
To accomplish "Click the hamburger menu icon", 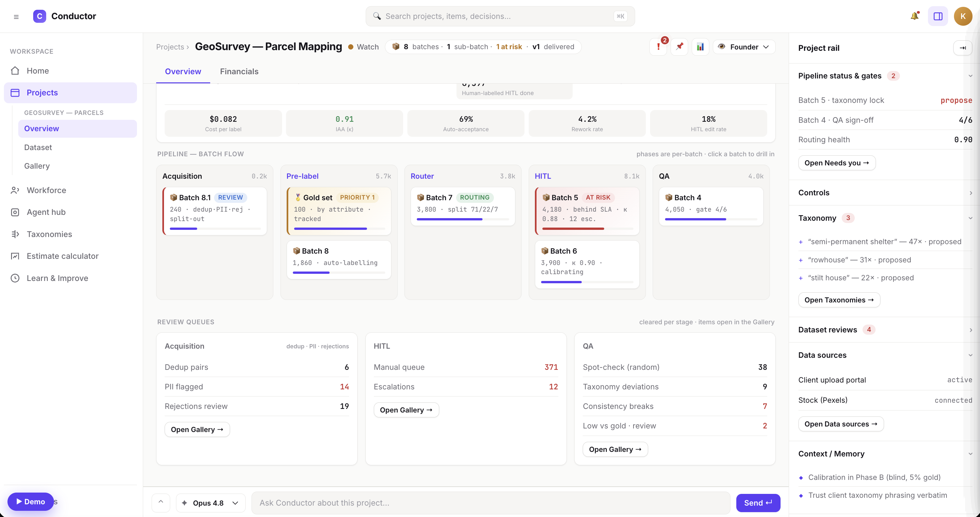I will 16,16.
